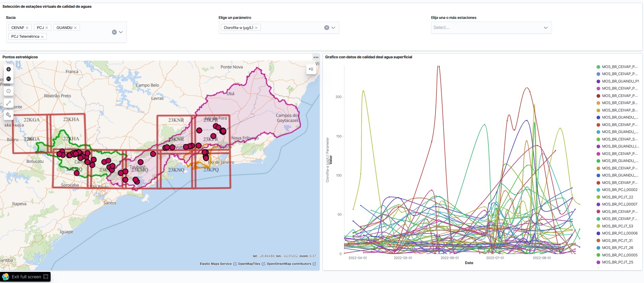Screen dimensions: 644x283
Task: Expand the map layers panel
Action: point(311,69)
